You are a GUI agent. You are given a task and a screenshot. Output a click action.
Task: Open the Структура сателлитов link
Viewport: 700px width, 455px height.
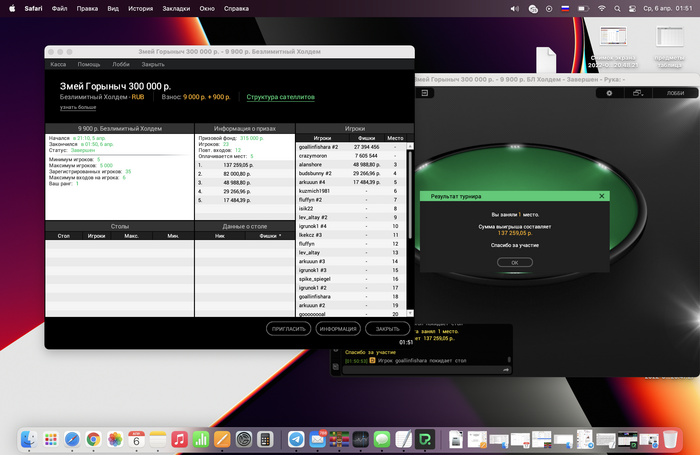coord(280,97)
